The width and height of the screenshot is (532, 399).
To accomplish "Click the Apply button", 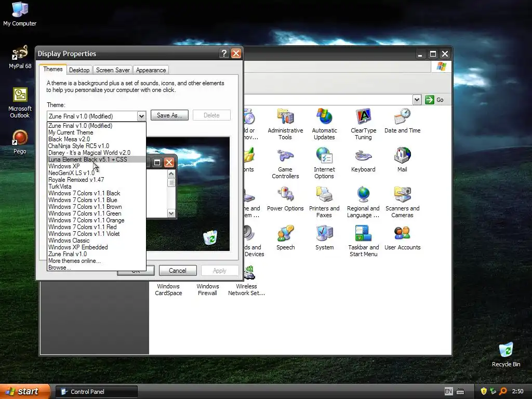I will tap(220, 270).
